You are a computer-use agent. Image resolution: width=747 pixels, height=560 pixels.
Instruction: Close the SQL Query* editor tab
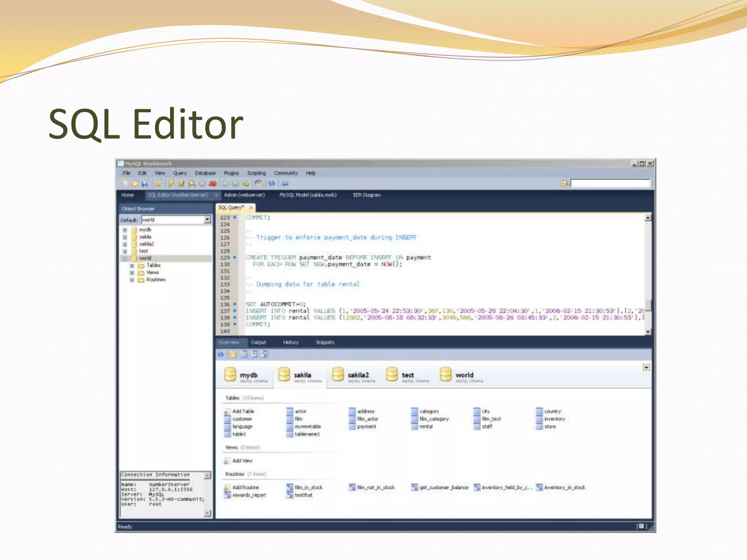(251, 207)
